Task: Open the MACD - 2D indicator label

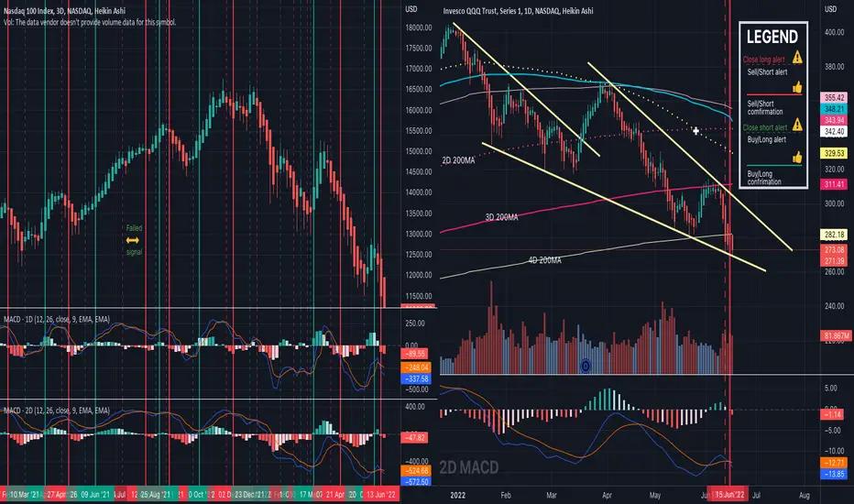Action: 57,411
